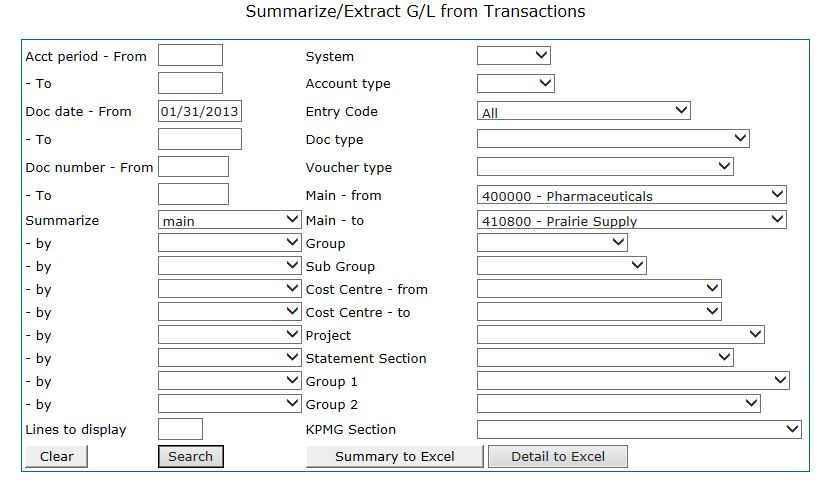826x486 pixels.
Task: Click the Acct period - From field
Action: [x=190, y=55]
